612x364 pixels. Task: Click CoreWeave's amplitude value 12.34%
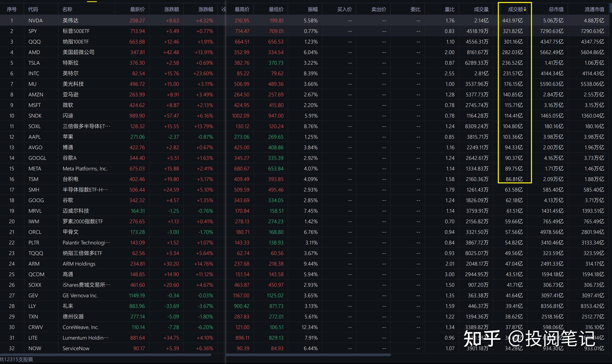[x=310, y=327]
